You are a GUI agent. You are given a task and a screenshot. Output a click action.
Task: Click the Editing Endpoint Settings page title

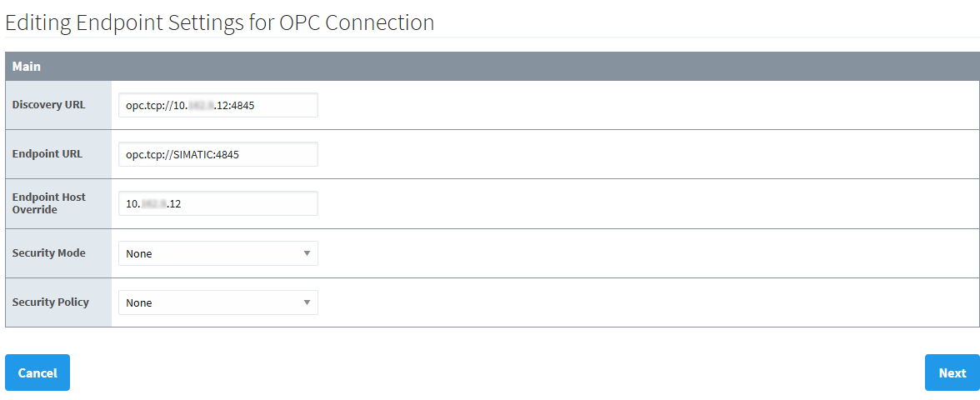pyautogui.click(x=219, y=22)
